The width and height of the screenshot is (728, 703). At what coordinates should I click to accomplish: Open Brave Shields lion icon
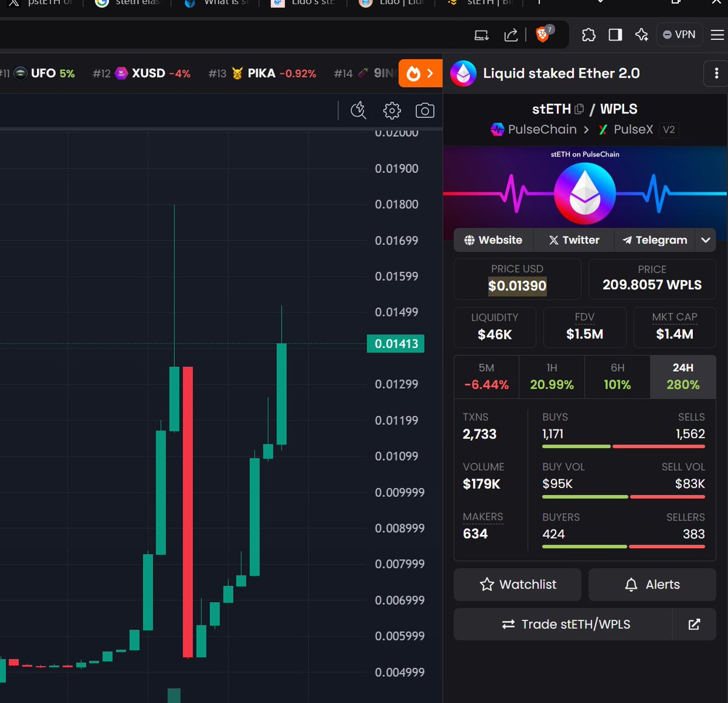(543, 35)
